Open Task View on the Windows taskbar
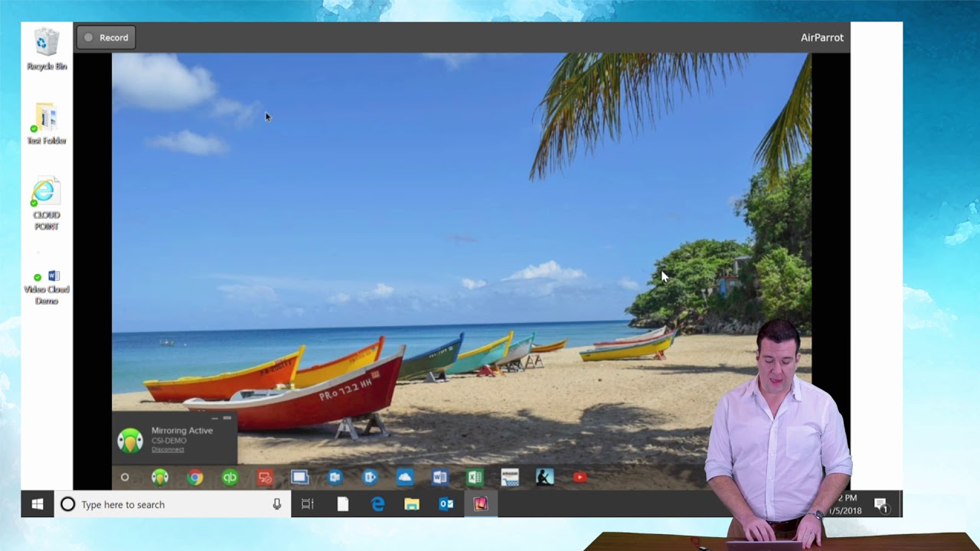This screenshot has width=980, height=551. [308, 504]
